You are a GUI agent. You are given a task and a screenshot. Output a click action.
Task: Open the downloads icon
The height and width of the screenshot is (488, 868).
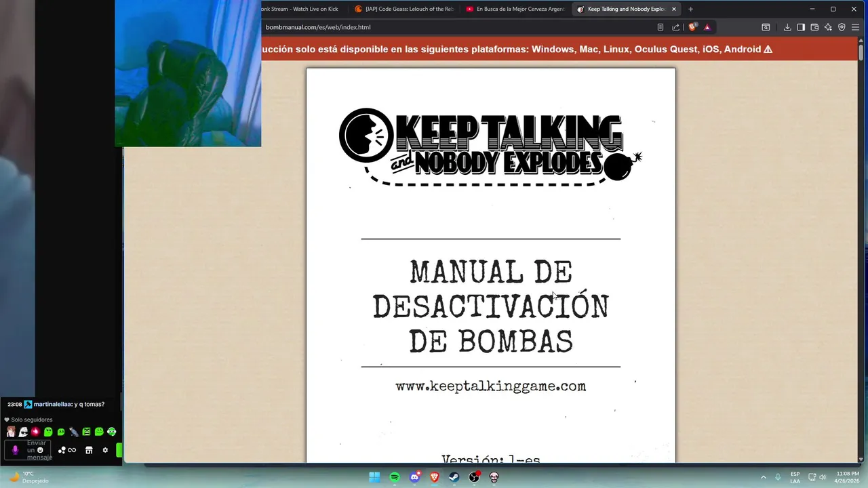coord(787,27)
